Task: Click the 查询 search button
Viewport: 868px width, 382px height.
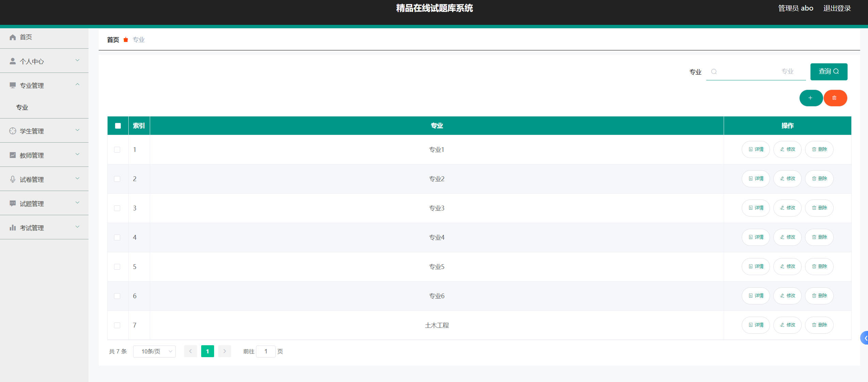Action: [x=829, y=71]
